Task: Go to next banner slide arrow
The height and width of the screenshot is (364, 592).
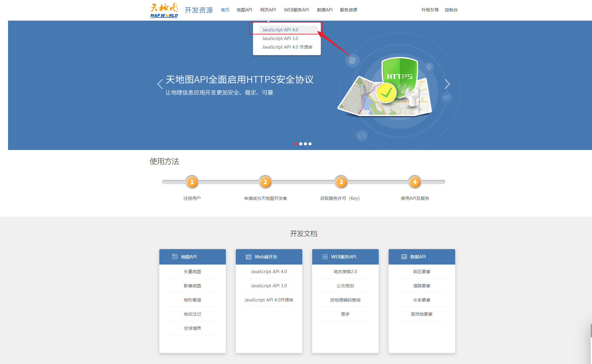Action: pyautogui.click(x=447, y=84)
